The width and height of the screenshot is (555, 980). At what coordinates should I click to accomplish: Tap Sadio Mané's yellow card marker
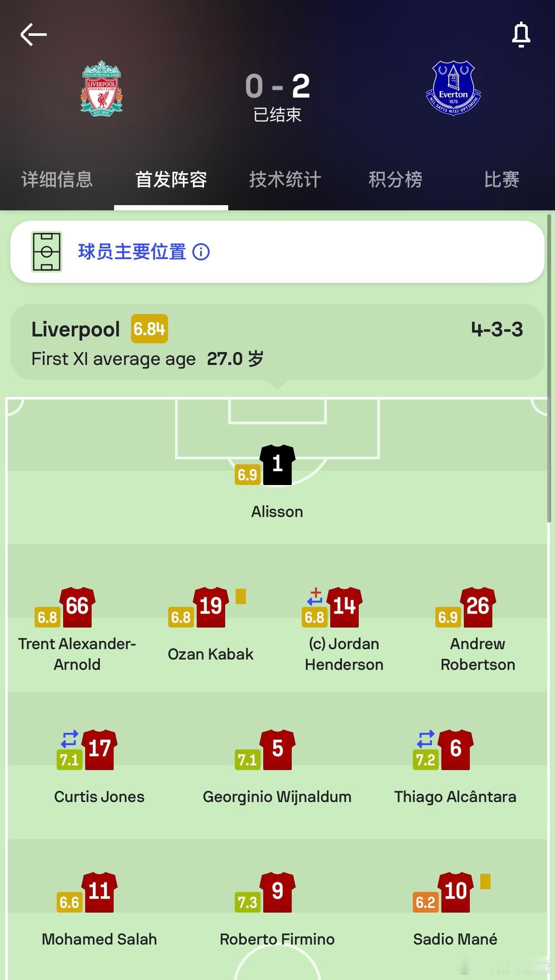point(485,882)
